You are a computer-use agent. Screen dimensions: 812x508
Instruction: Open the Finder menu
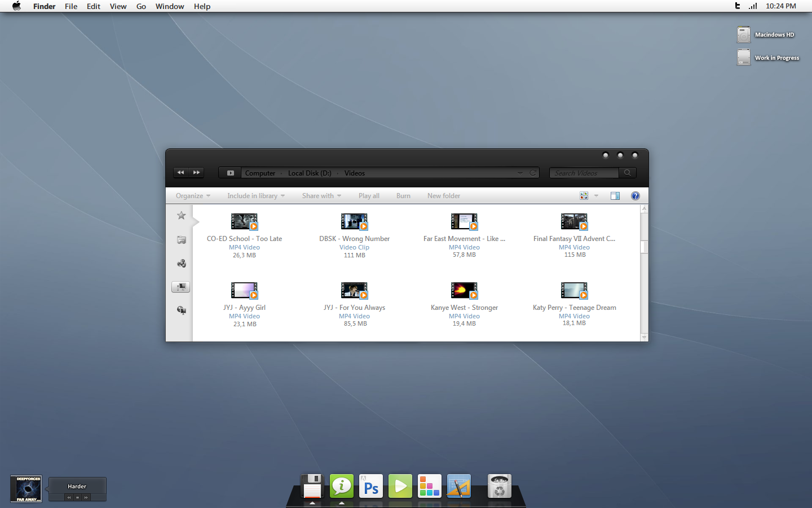pyautogui.click(x=44, y=6)
